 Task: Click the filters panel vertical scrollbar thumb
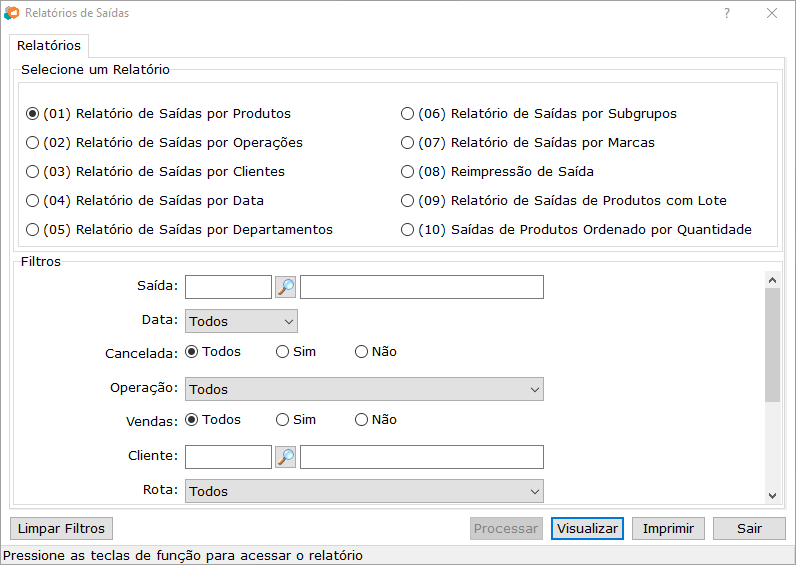(772, 345)
